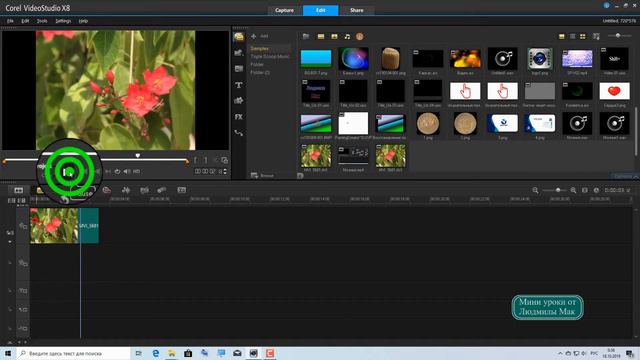
Task: Select the blue-green sky landscape thumbnail
Action: [x=316, y=59]
